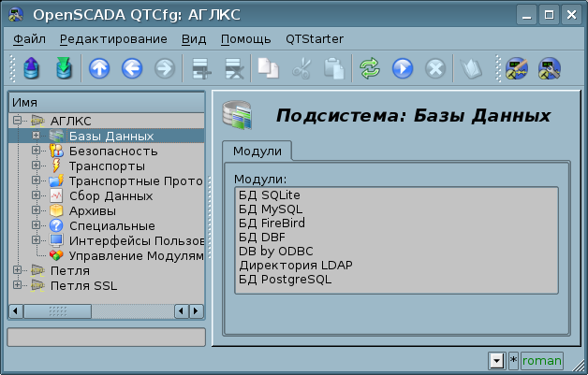Open the QTStarter menu

[315, 39]
